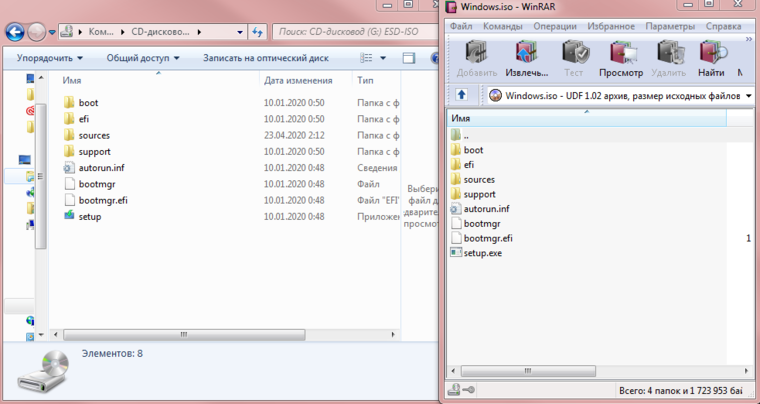Click the WinRAR status bar drive icon
The width and height of the screenshot is (760, 404).
[x=454, y=389]
